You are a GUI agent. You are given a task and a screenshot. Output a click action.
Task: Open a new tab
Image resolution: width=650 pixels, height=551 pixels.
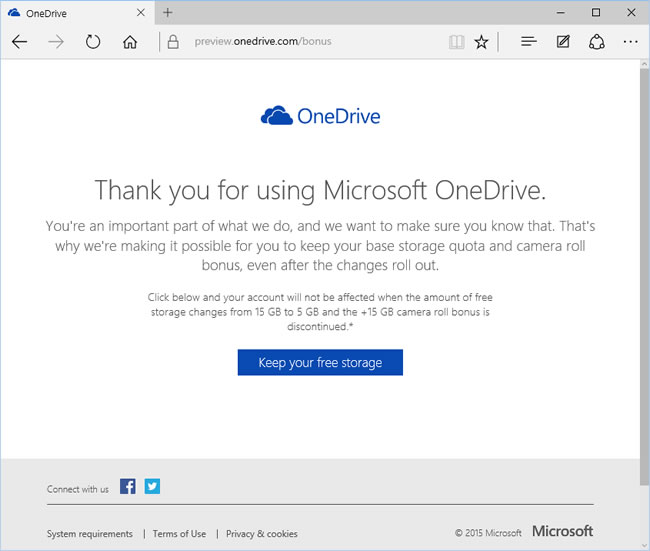pos(168,13)
